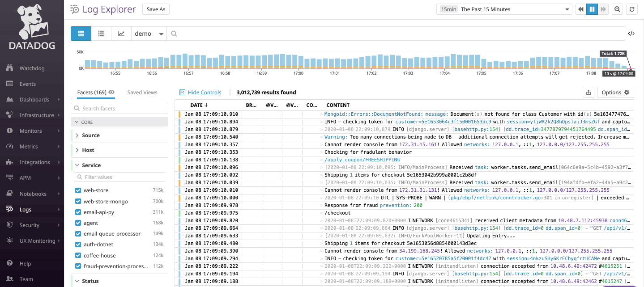Click the zoom out magnifier icon
This screenshot has width=644, height=287.
pyautogui.click(x=617, y=9)
